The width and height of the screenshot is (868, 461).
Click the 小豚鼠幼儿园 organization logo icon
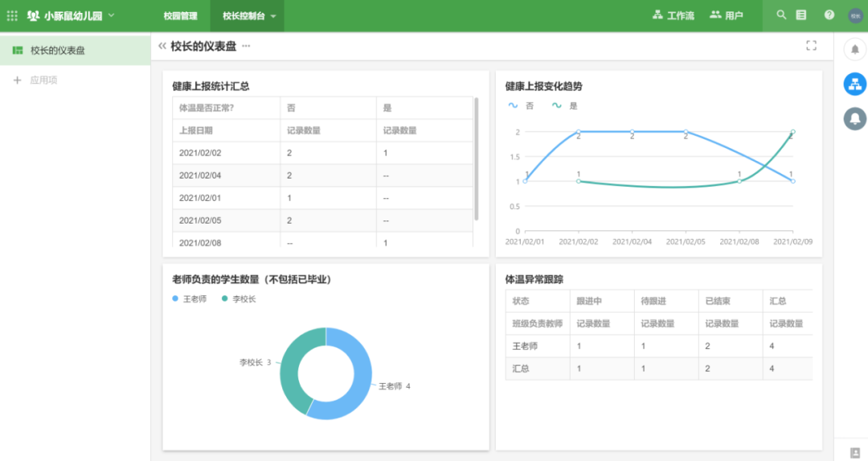click(x=33, y=15)
